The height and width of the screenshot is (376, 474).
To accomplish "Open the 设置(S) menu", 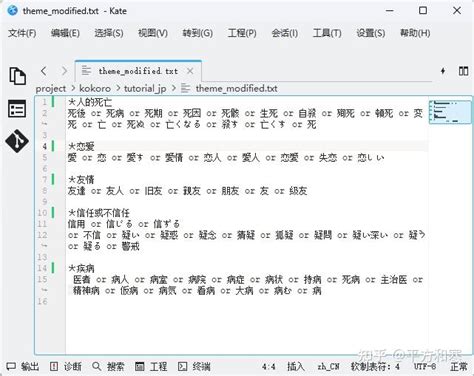I will tap(371, 33).
